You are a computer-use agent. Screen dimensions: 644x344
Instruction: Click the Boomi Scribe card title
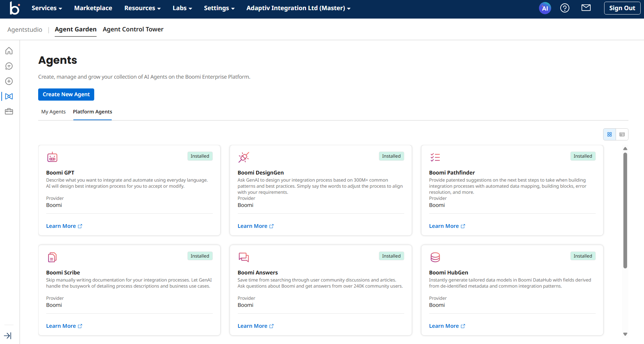(63, 273)
